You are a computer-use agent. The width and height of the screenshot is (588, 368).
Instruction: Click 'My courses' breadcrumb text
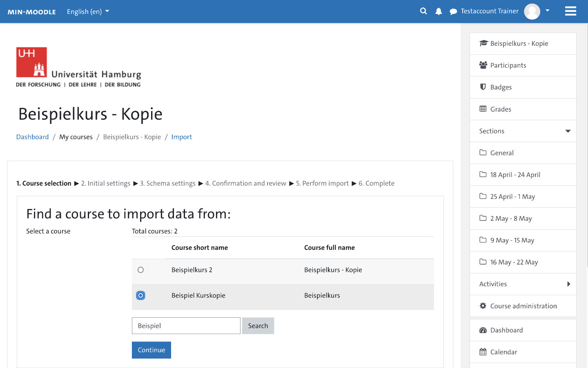(x=76, y=137)
